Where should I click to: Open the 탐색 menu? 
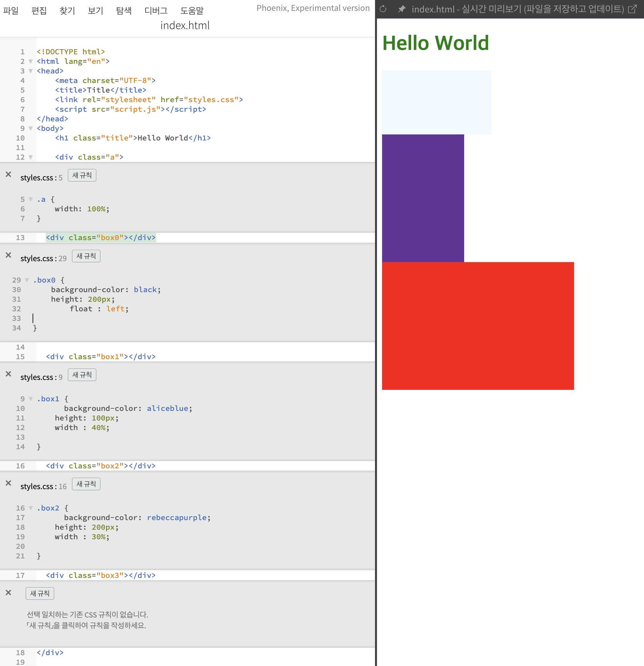pyautogui.click(x=124, y=11)
